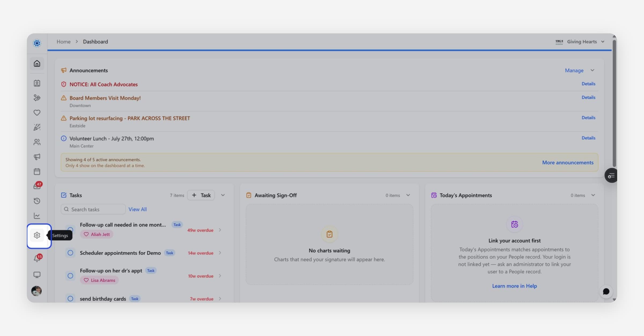Open the People group icon in the sidebar
This screenshot has height=336, width=644.
(x=37, y=142)
